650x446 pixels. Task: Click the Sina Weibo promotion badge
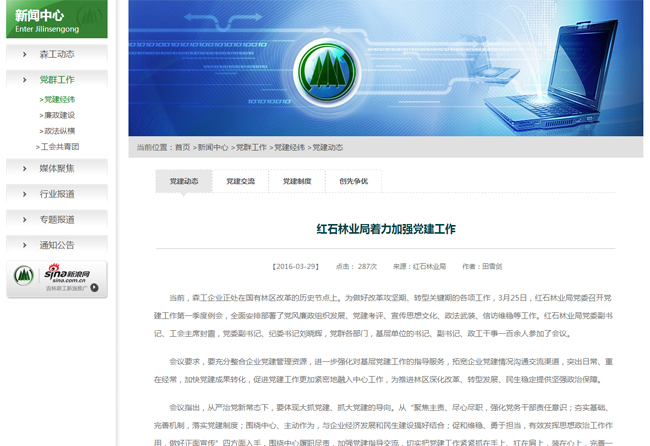[x=57, y=279]
